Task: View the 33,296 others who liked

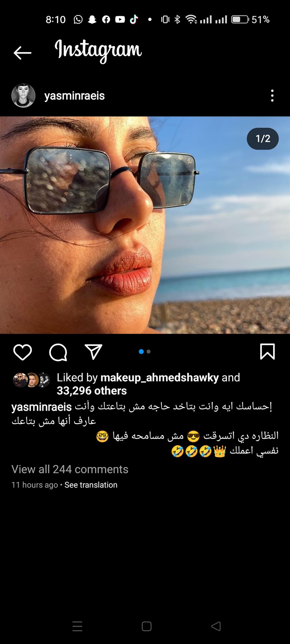Action: click(x=92, y=391)
